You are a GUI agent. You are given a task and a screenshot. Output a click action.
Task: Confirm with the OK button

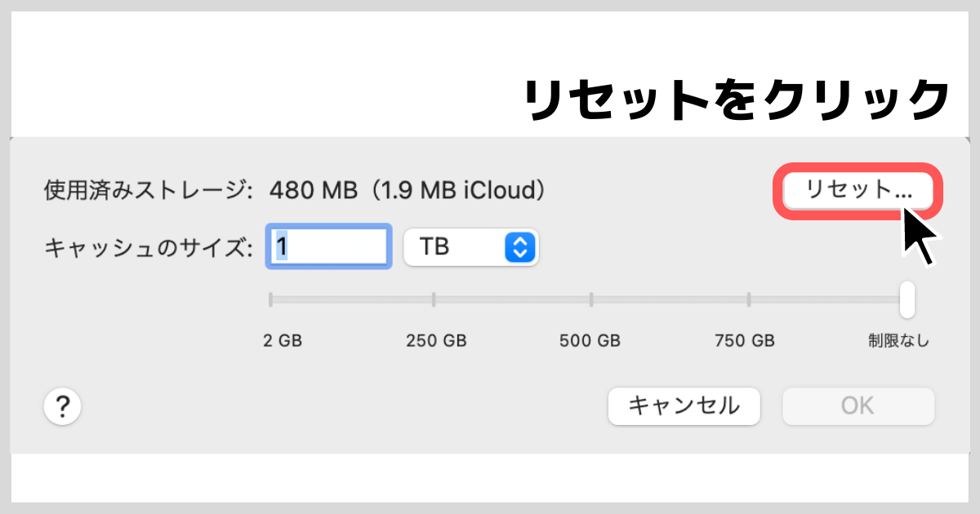[857, 405]
